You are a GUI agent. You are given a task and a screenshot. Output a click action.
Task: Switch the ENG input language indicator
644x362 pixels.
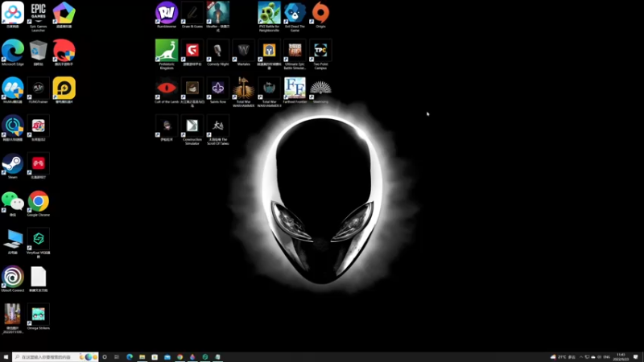point(607,357)
